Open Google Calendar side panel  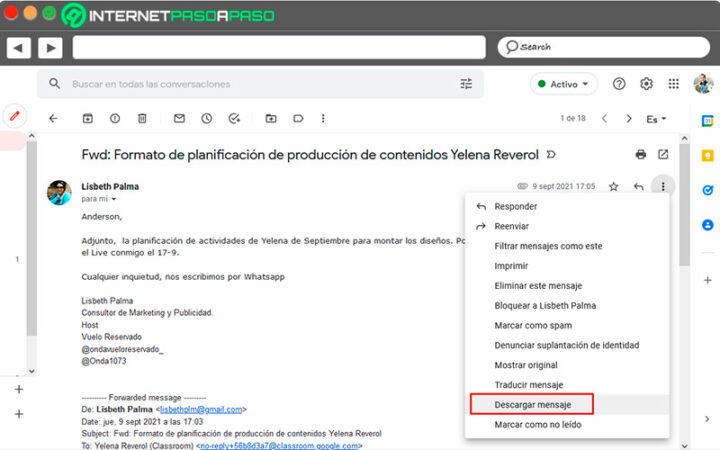pos(708,121)
